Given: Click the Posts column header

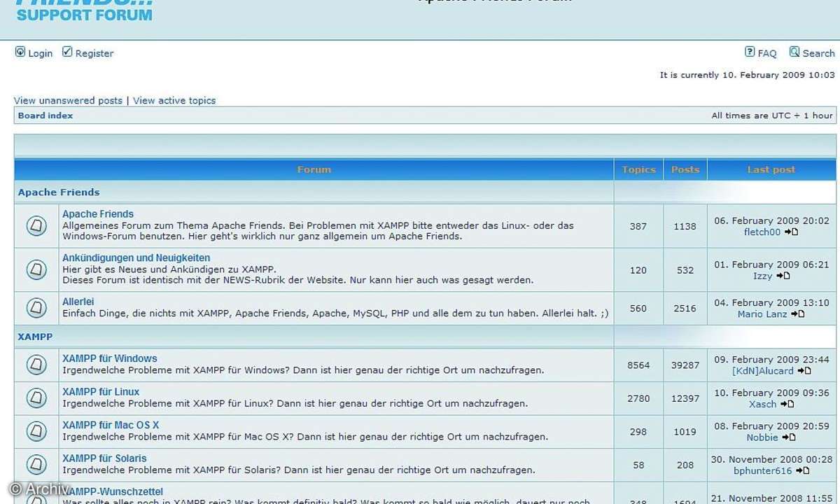Looking at the screenshot, I should pyautogui.click(x=685, y=169).
